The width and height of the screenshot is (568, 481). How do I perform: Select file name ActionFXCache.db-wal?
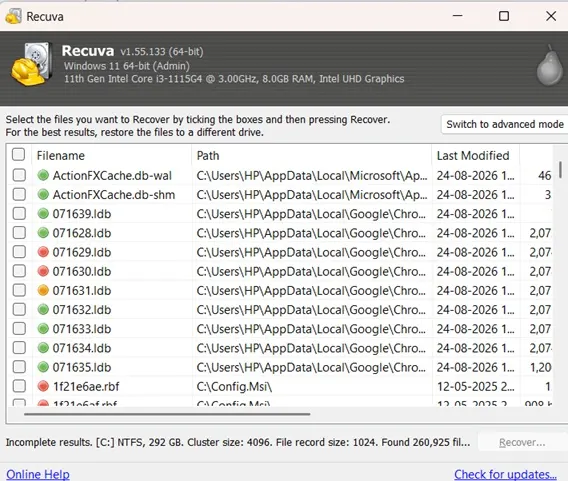click(x=112, y=175)
